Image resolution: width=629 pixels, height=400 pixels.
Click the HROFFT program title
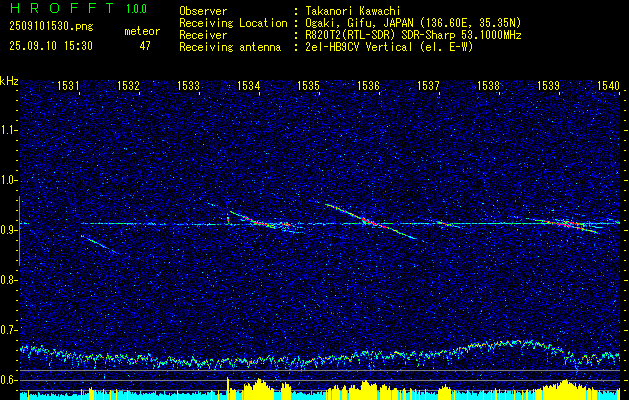tap(63, 8)
